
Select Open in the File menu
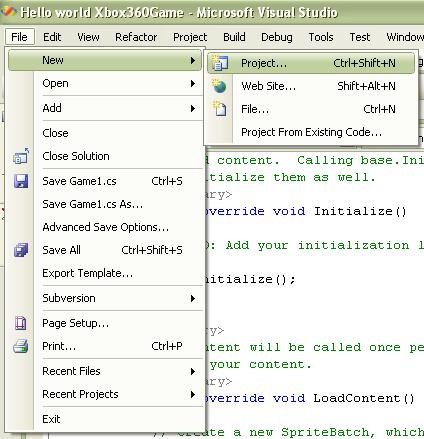click(105, 83)
